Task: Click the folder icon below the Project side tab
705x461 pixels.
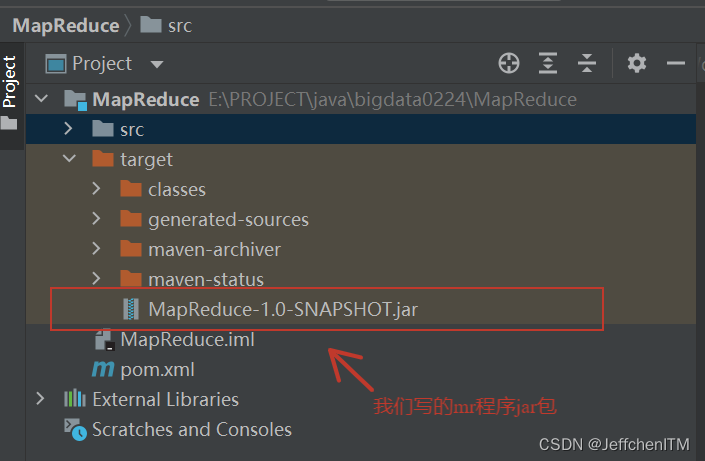Action: 9,123
